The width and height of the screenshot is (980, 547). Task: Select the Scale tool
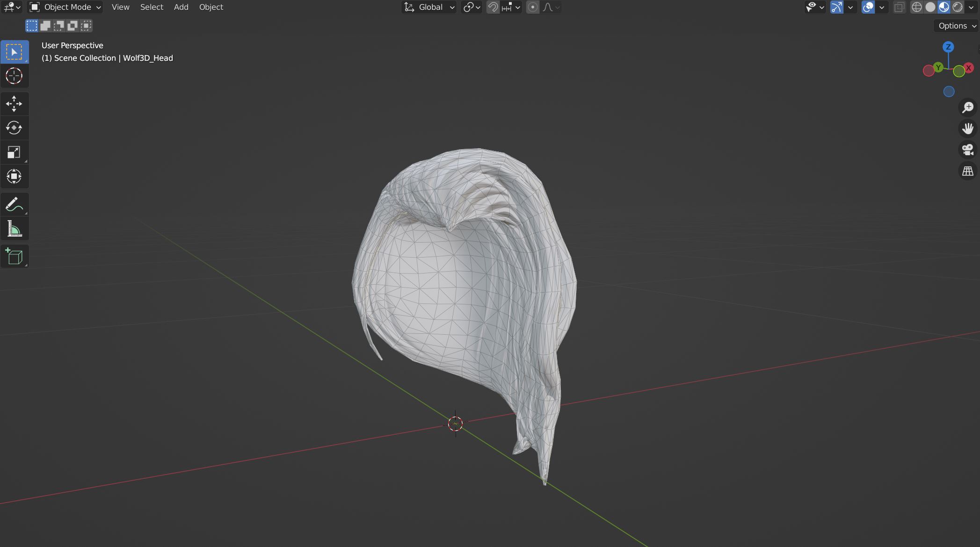pyautogui.click(x=14, y=152)
